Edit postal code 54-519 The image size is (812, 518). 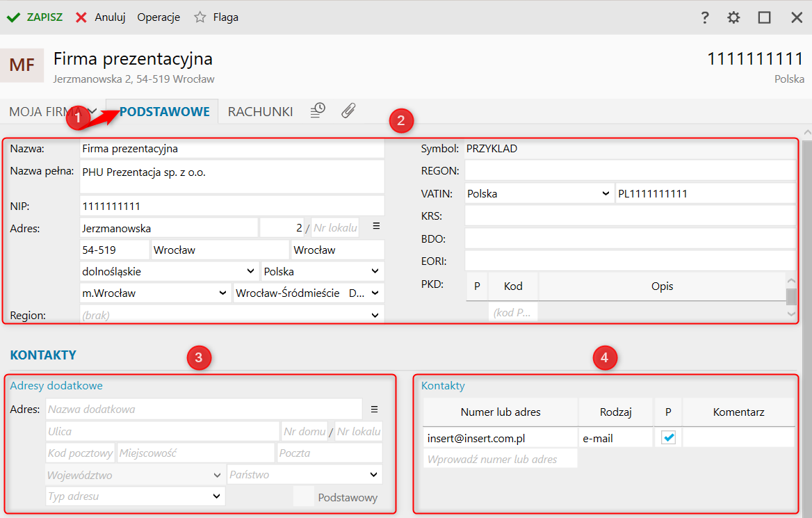(x=115, y=250)
